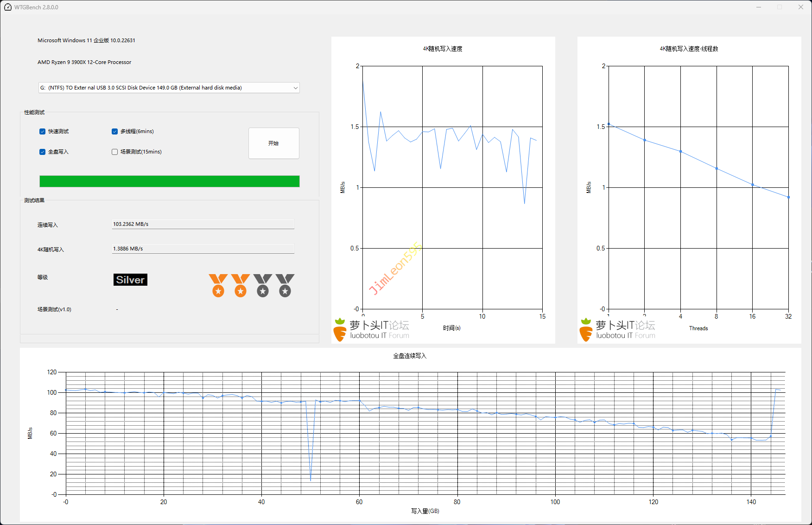
Task: Click the Silver grade badge
Action: (130, 280)
